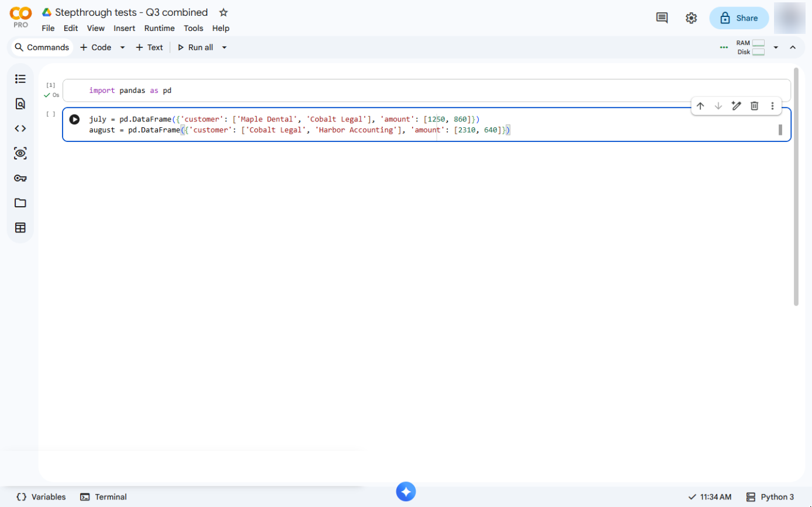The height and width of the screenshot is (507, 812).
Task: Click the Gemini sparkle button
Action: pyautogui.click(x=406, y=491)
